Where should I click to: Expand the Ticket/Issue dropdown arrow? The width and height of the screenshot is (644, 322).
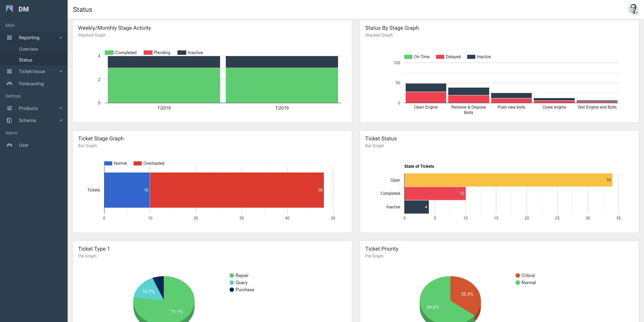[61, 71]
